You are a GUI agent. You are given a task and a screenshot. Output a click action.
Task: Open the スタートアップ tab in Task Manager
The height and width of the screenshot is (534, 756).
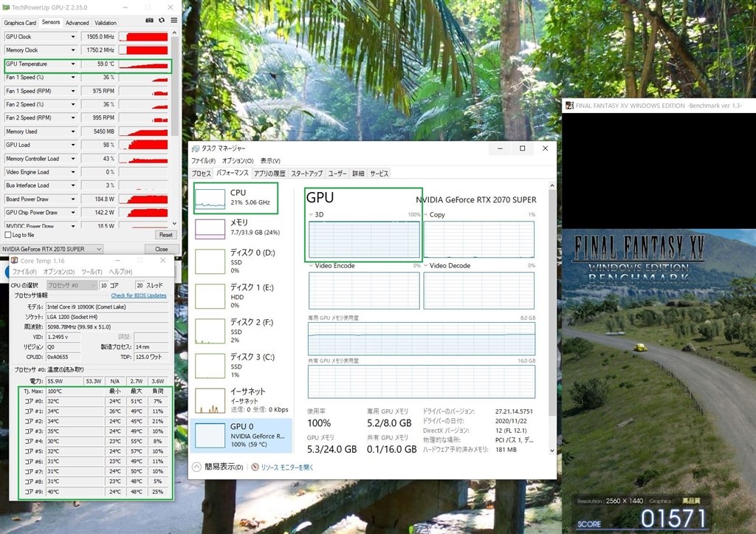(x=306, y=173)
